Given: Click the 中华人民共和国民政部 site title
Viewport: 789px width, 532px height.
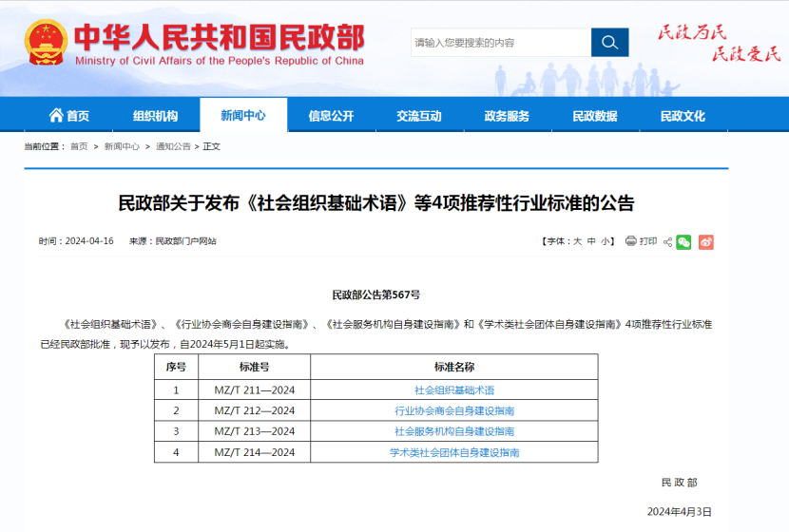Looking at the screenshot, I should (220, 38).
